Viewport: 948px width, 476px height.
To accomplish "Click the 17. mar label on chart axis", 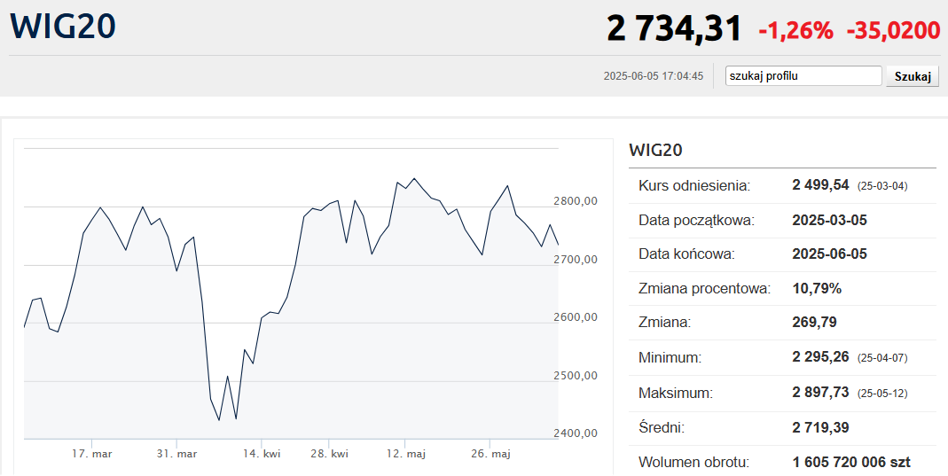I will pos(91,453).
